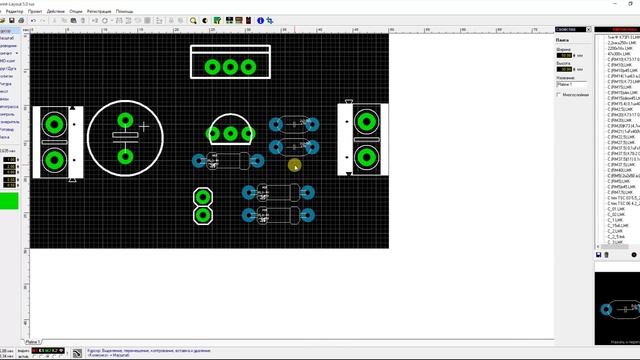Select the Курсор tool
The image size is (640, 360).
[9, 31]
